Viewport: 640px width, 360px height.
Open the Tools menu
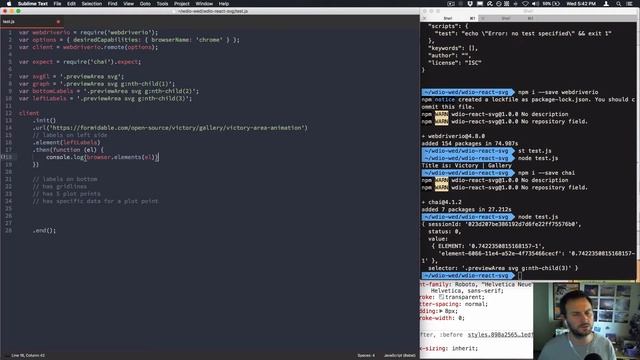[162, 4]
